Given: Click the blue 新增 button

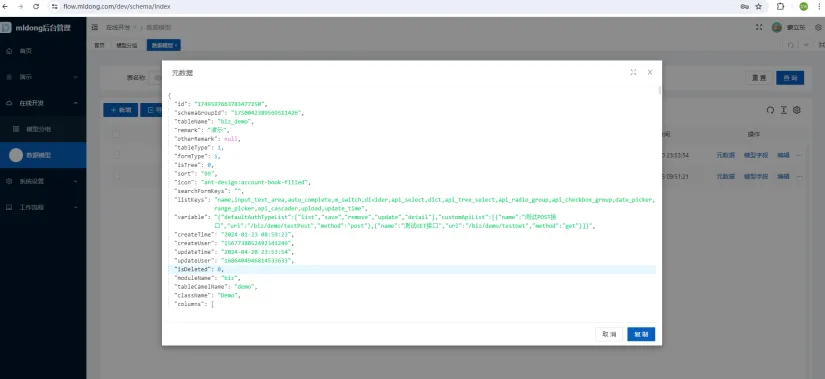Looking at the screenshot, I should tap(120, 110).
